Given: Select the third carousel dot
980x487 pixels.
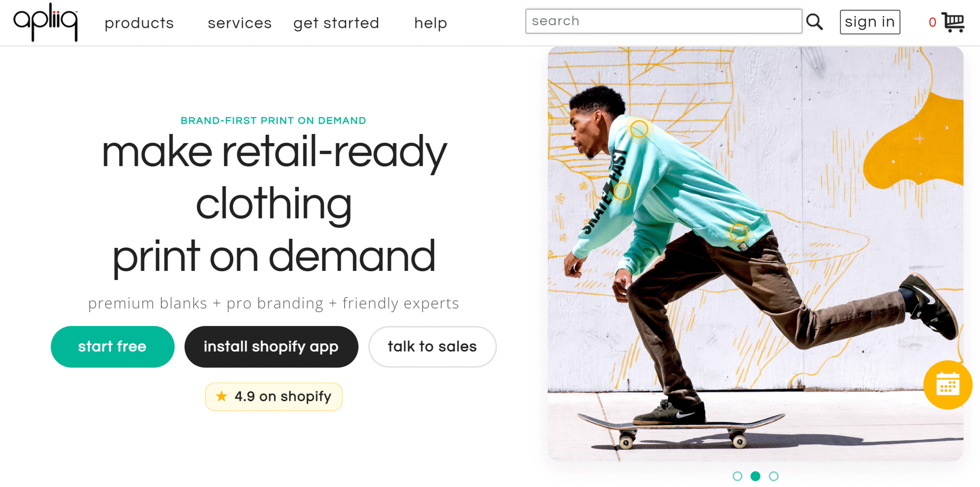Looking at the screenshot, I should (x=774, y=476).
